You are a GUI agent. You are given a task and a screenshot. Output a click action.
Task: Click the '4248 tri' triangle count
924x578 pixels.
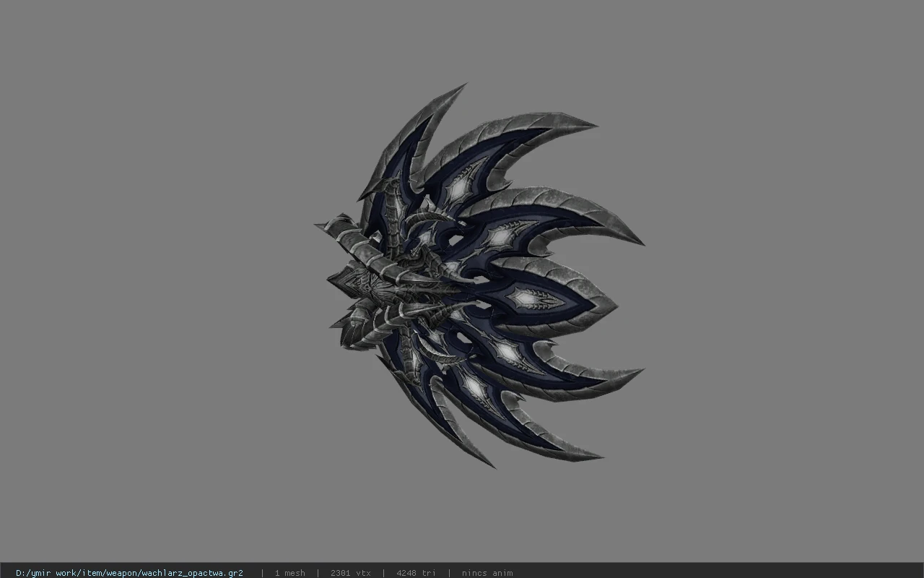point(416,573)
